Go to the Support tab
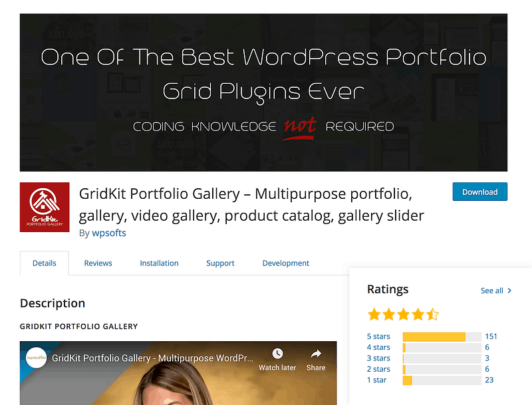 coord(220,263)
